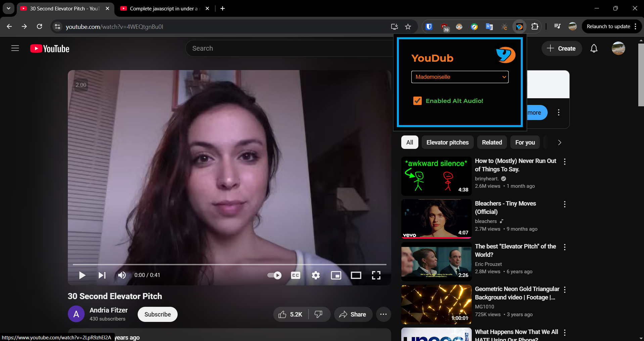644x341 pixels.
Task: Go to YouTube home via logo
Action: [50, 49]
